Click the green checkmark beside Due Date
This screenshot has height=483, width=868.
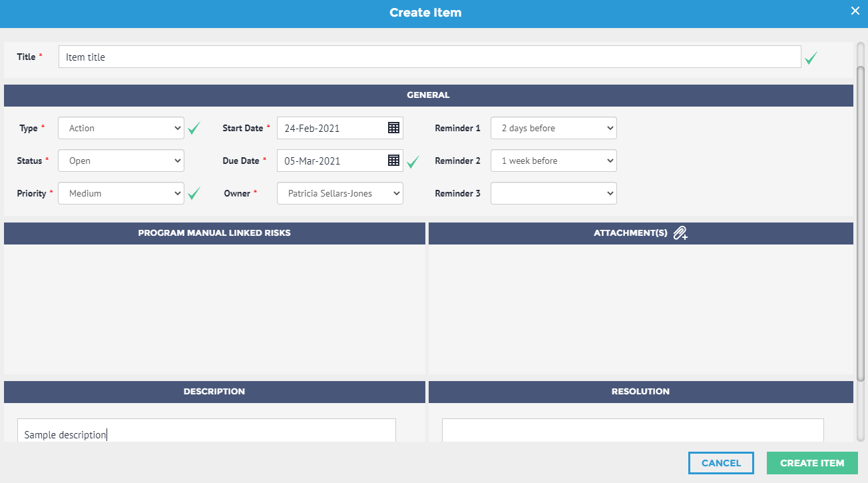pos(413,161)
